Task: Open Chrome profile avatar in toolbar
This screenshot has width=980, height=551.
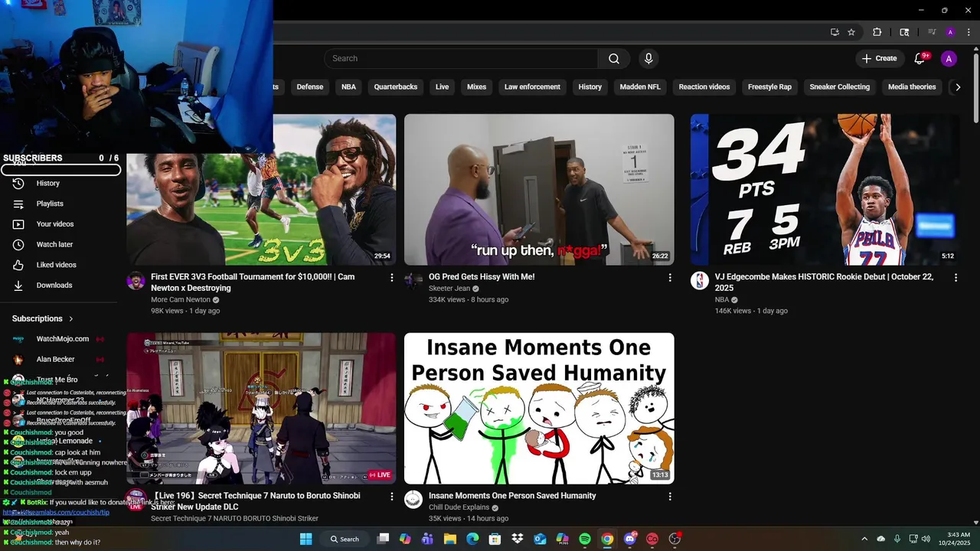Action: (950, 32)
